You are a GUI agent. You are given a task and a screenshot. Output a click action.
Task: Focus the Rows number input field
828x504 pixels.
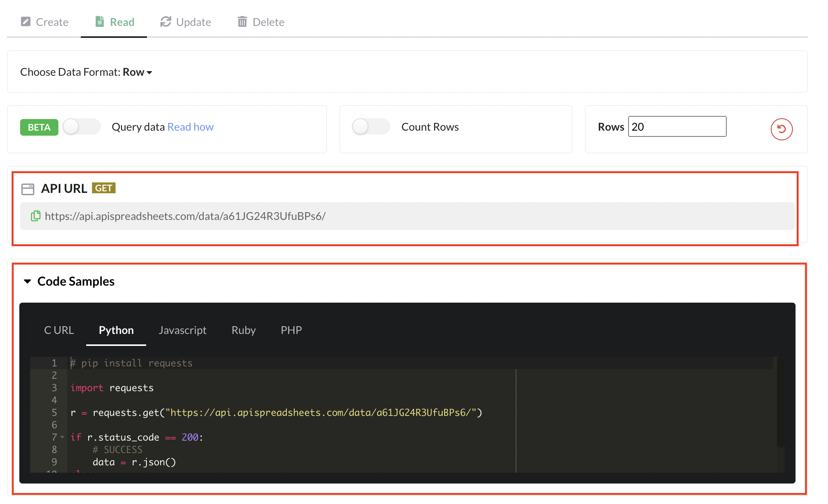tap(677, 126)
